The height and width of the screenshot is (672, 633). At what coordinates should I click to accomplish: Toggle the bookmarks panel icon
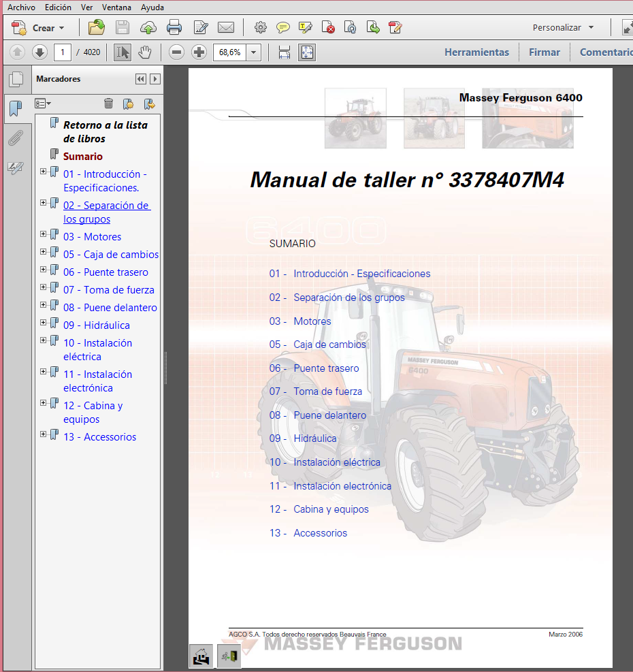tap(16, 109)
